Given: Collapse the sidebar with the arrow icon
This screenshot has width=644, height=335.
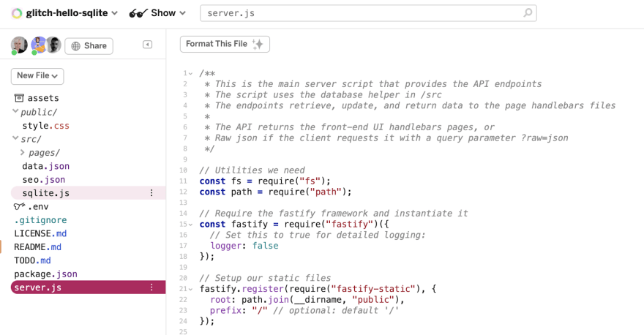Looking at the screenshot, I should pyautogui.click(x=147, y=45).
